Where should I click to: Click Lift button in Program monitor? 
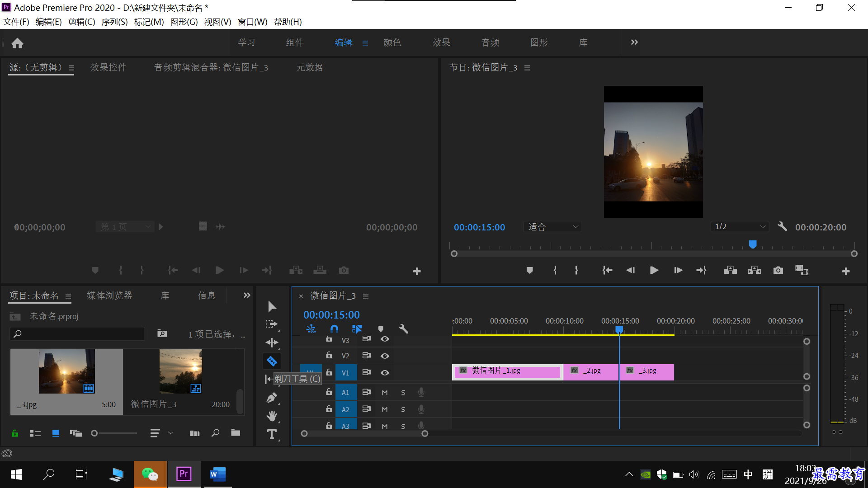point(730,270)
